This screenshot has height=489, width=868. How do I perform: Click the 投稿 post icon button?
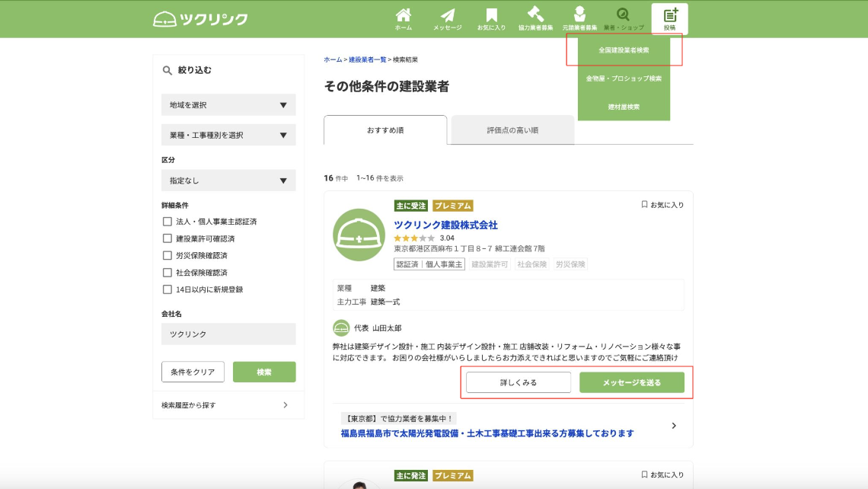669,19
